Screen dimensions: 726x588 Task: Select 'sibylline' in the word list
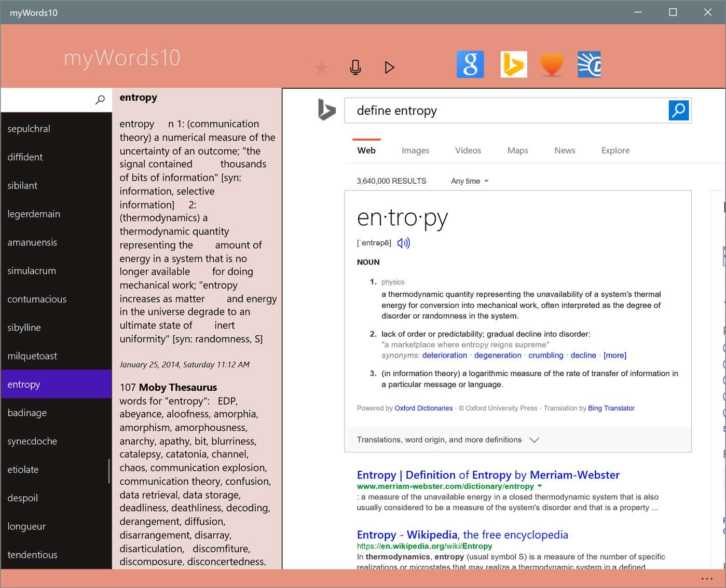coord(56,327)
